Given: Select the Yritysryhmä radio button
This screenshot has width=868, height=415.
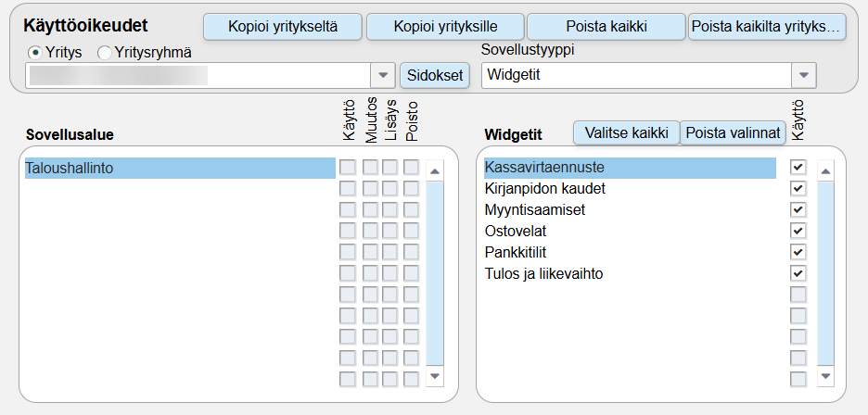Looking at the screenshot, I should pos(105,53).
